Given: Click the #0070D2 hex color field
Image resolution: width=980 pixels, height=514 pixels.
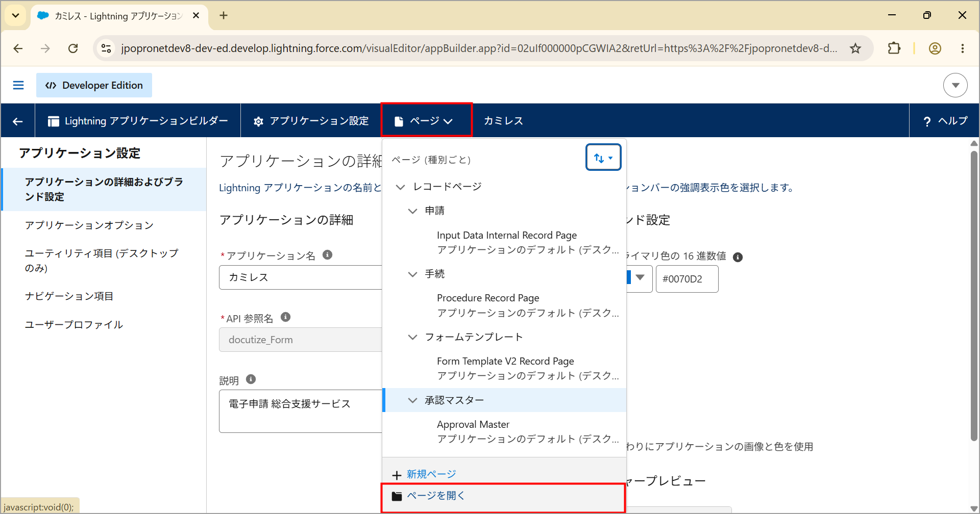Looking at the screenshot, I should point(687,279).
